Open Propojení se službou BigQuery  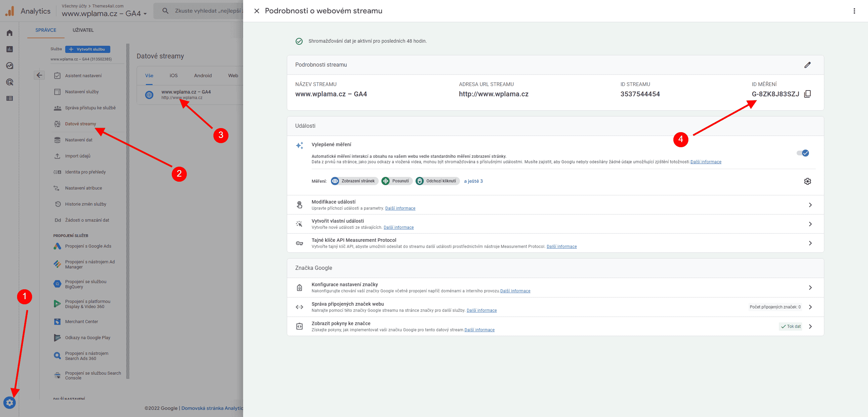click(86, 284)
